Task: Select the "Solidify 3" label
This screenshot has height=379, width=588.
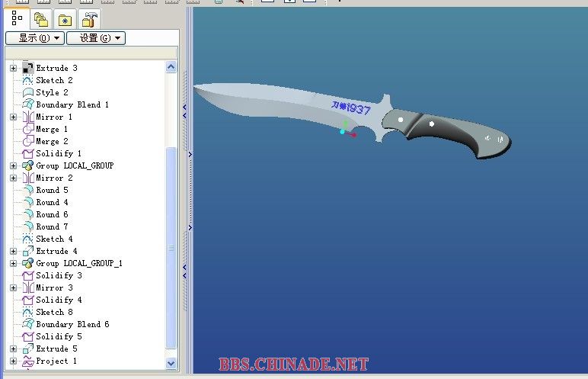Action: pyautogui.click(x=59, y=276)
